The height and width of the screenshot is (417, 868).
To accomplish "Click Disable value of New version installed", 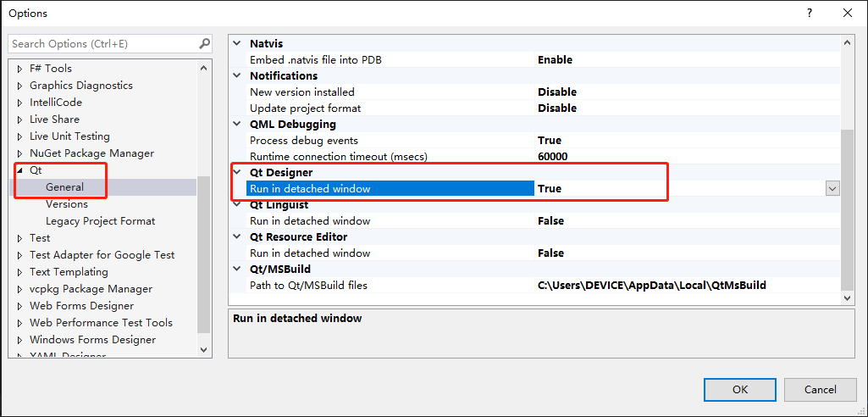I will coord(557,92).
